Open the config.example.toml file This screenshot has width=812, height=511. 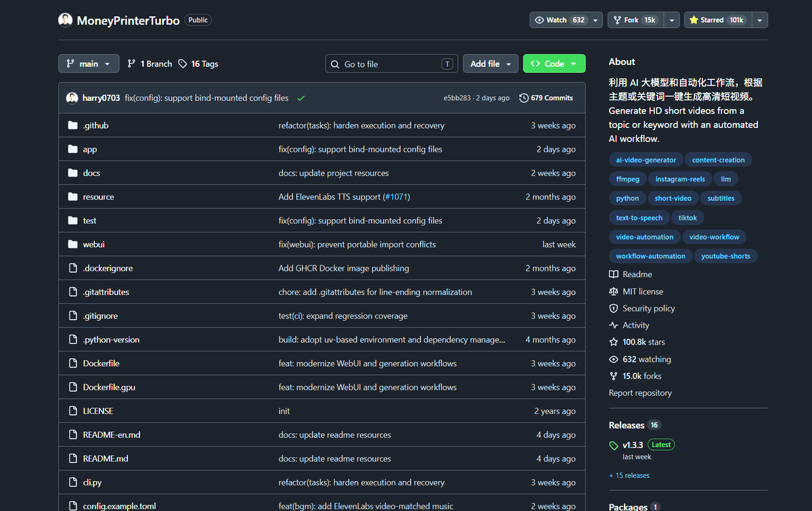click(120, 506)
